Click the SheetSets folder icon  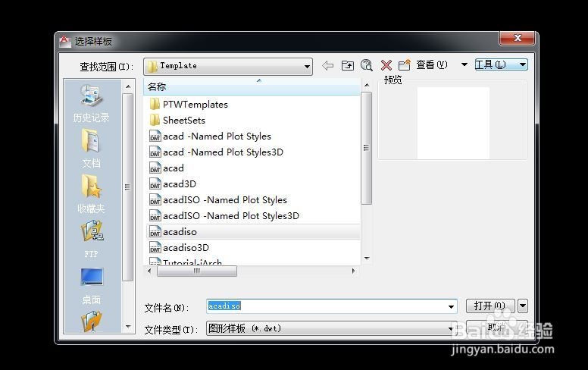click(155, 120)
